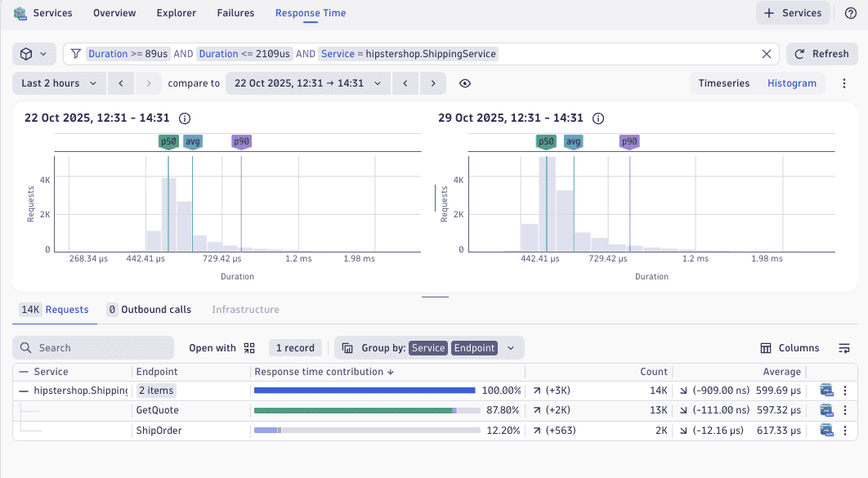Click the Refresh button

click(x=822, y=53)
